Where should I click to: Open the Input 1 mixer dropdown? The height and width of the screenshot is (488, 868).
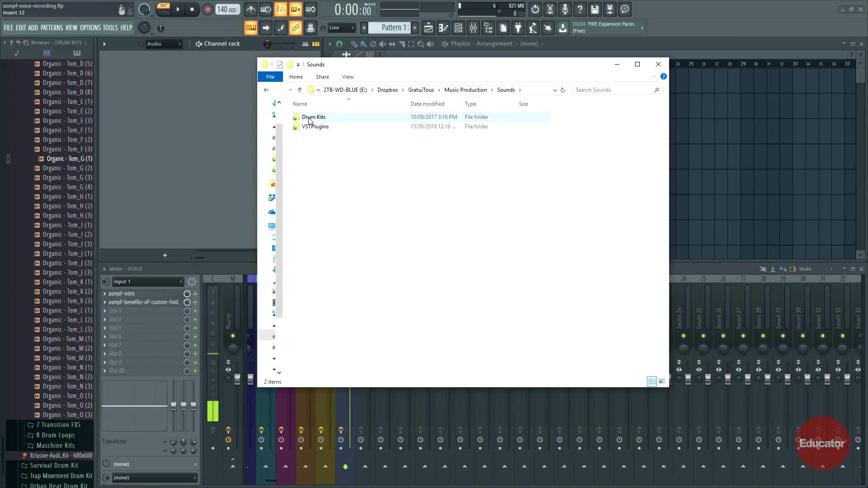pyautogui.click(x=148, y=282)
